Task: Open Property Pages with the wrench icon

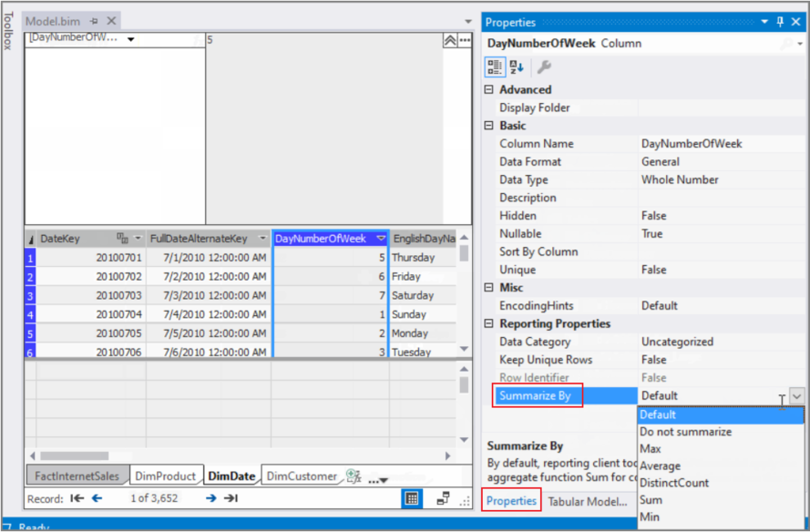Action: 545,66
